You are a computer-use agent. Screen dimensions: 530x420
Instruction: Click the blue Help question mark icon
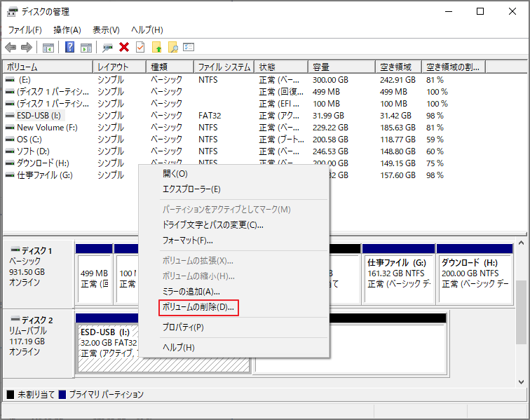click(69, 47)
